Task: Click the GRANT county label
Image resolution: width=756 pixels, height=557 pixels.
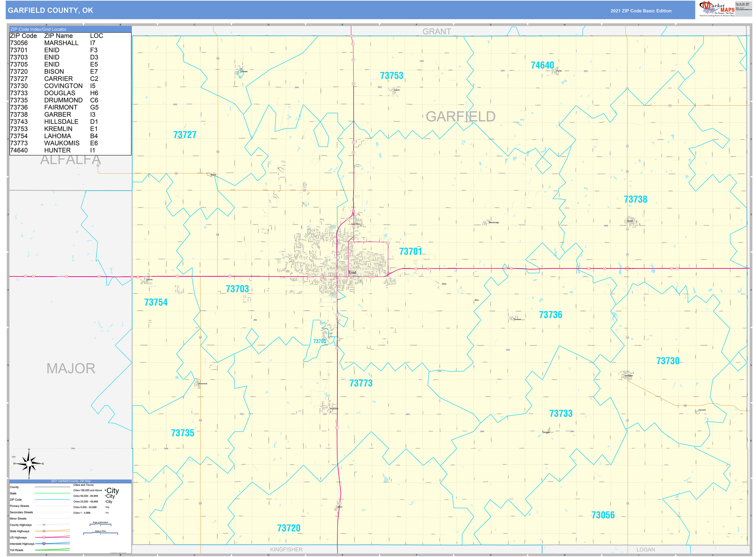Action: pyautogui.click(x=437, y=32)
